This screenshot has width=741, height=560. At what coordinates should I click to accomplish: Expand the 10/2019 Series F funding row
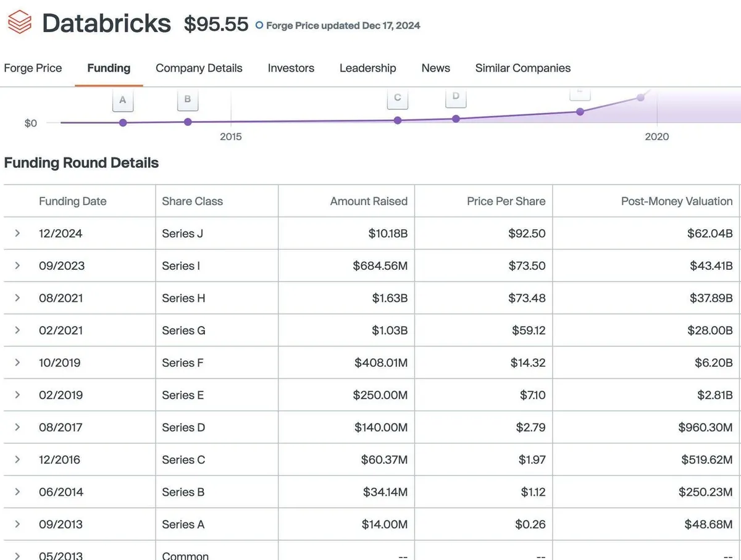click(x=17, y=362)
